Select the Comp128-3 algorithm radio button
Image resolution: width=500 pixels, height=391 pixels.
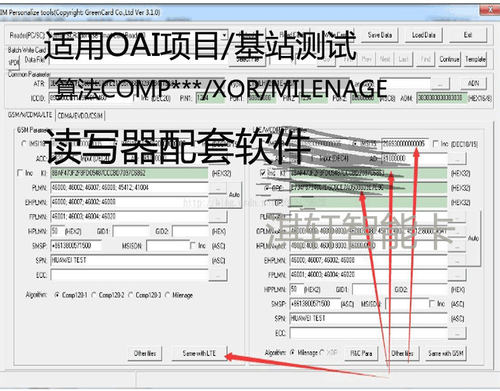131,295
